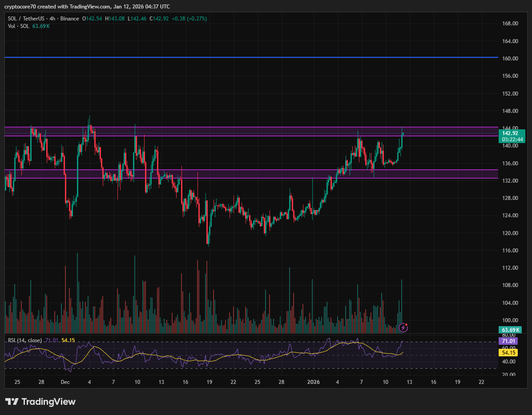Image resolution: width=532 pixels, height=415 pixels.
Task: Click the 40.00 label on RSI scale
Action: pyautogui.click(x=508, y=362)
